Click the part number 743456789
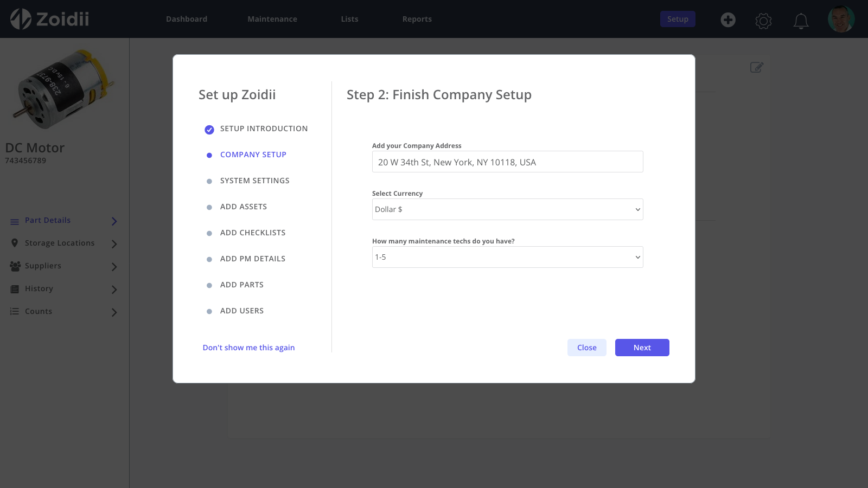 point(25,160)
